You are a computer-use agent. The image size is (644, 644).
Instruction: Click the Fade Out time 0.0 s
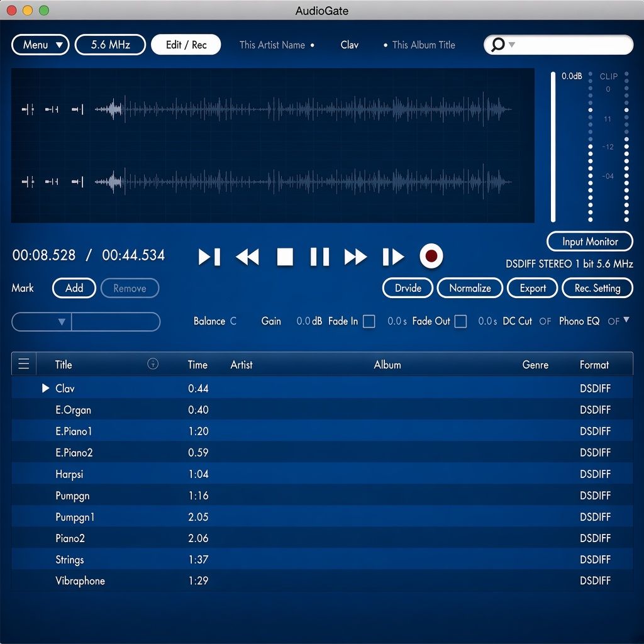click(487, 321)
